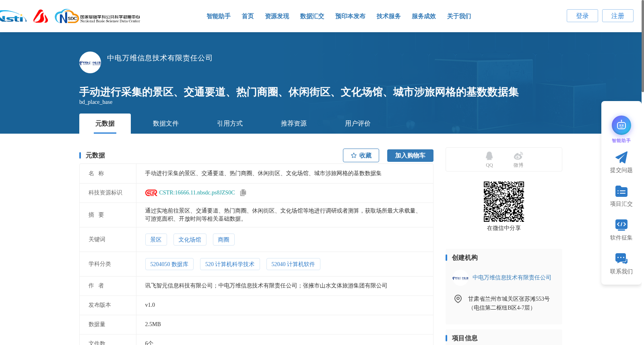The image size is (644, 345).
Task: Open 关于我们 navigation item
Action: [x=459, y=16]
